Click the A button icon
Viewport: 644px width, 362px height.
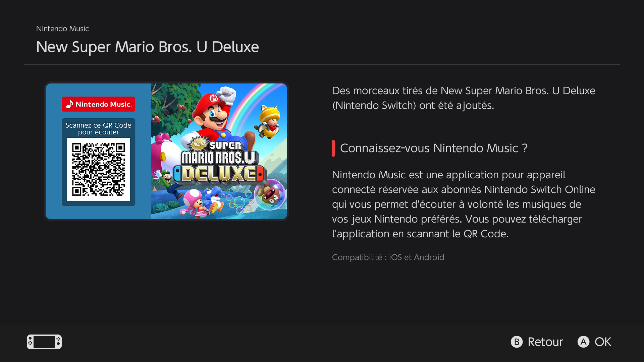pyautogui.click(x=583, y=342)
